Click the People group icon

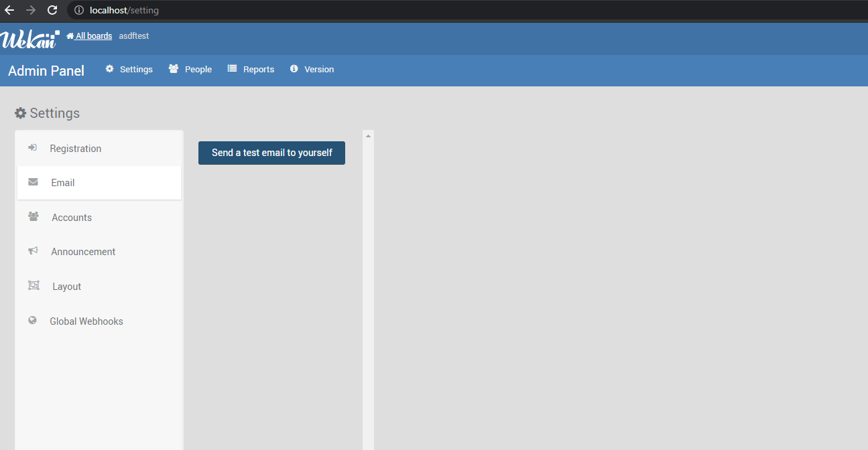pos(174,69)
